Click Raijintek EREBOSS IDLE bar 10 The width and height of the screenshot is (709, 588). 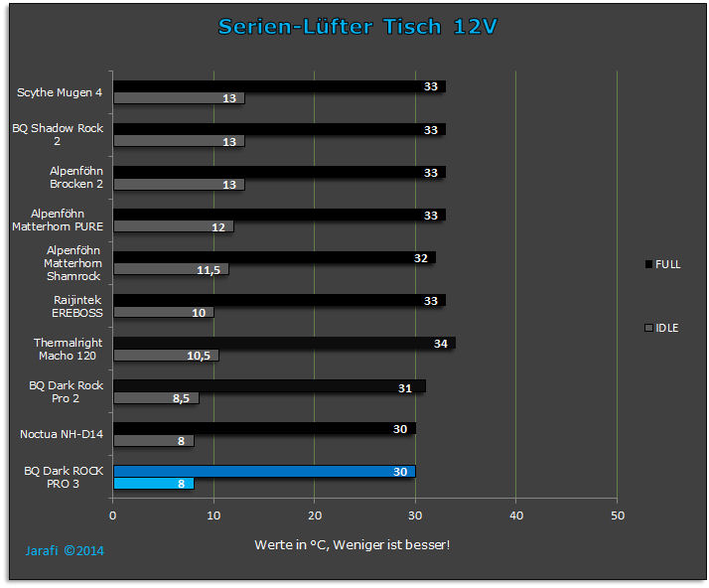[x=164, y=312]
